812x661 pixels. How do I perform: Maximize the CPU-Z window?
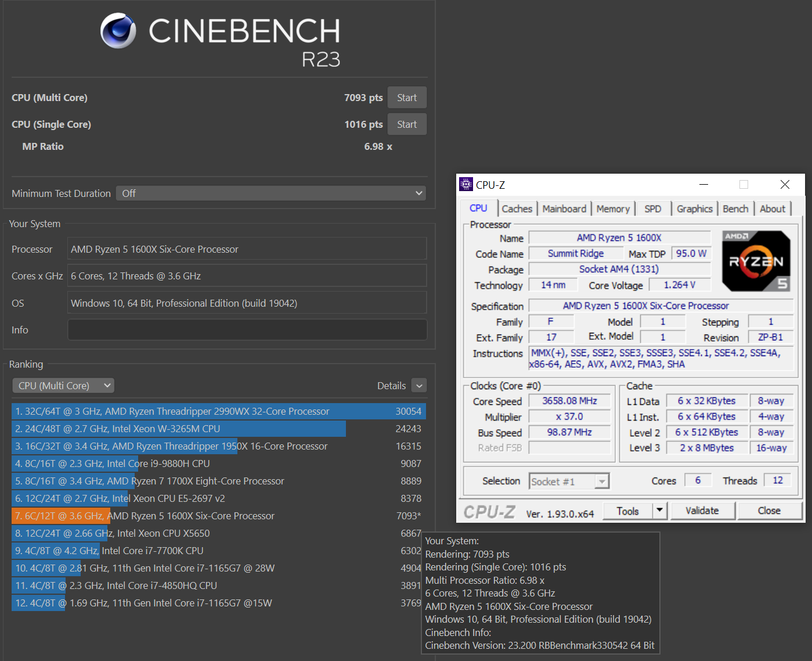point(744,185)
